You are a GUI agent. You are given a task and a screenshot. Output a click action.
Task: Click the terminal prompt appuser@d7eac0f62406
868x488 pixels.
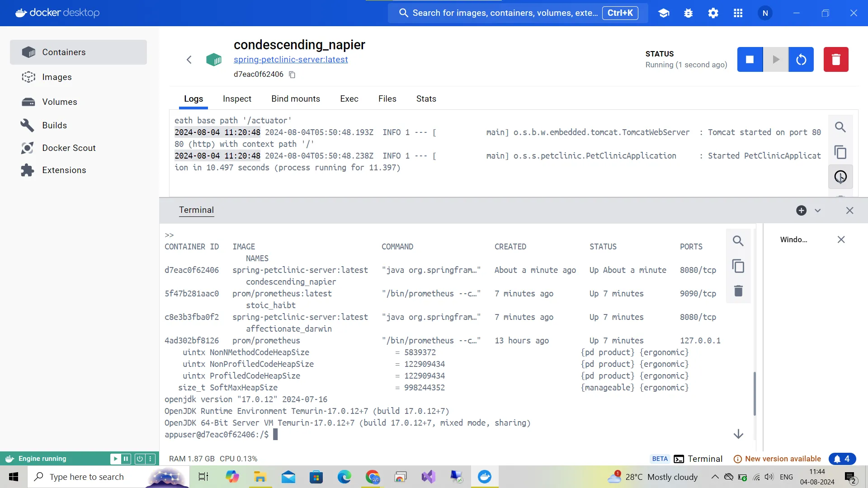click(217, 435)
